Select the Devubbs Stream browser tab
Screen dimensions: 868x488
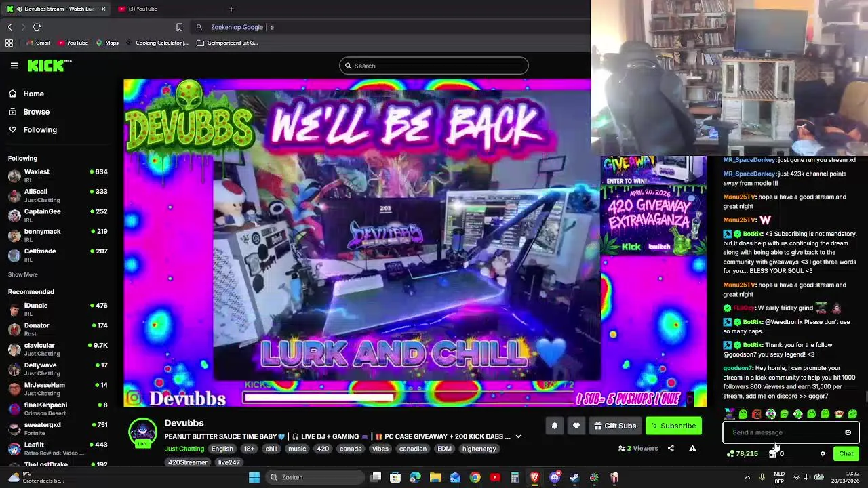[54, 9]
